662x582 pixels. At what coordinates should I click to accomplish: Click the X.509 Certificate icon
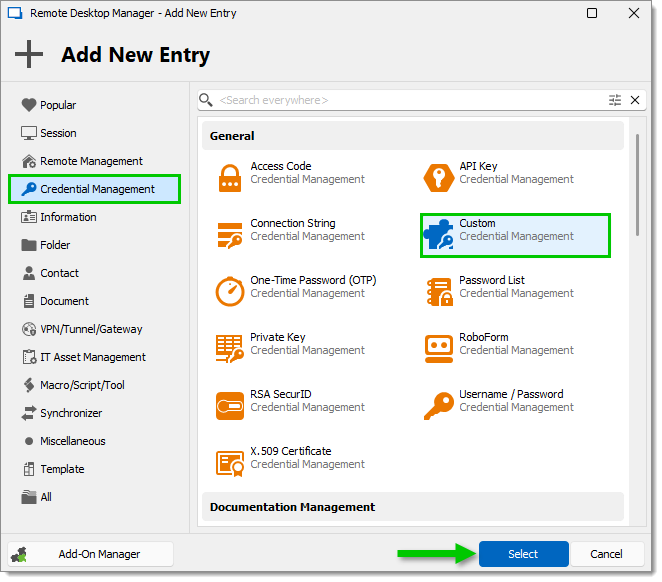(x=230, y=463)
